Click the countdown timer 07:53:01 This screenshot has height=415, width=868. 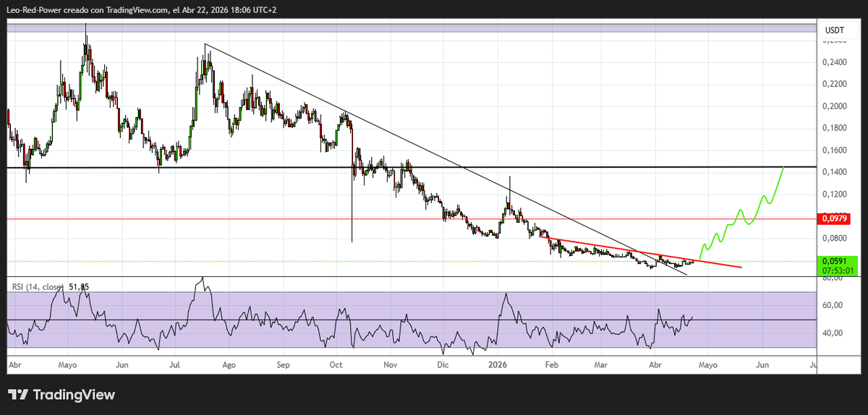click(x=839, y=270)
